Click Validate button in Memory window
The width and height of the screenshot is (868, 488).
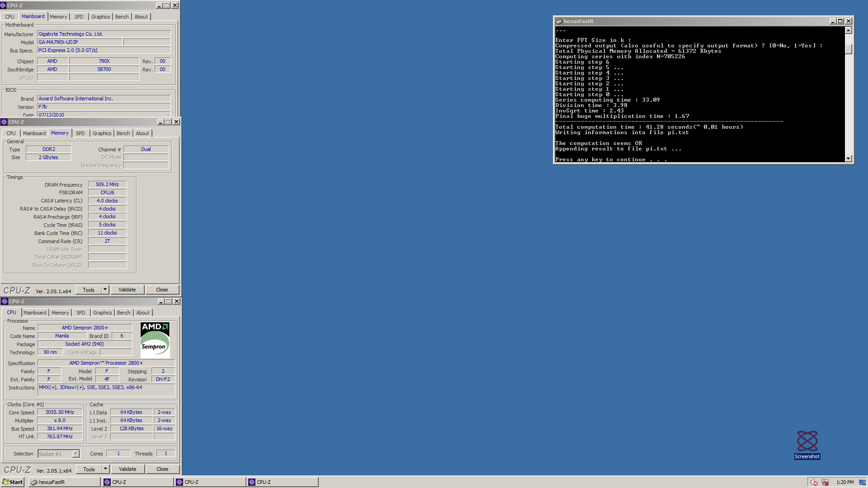127,290
